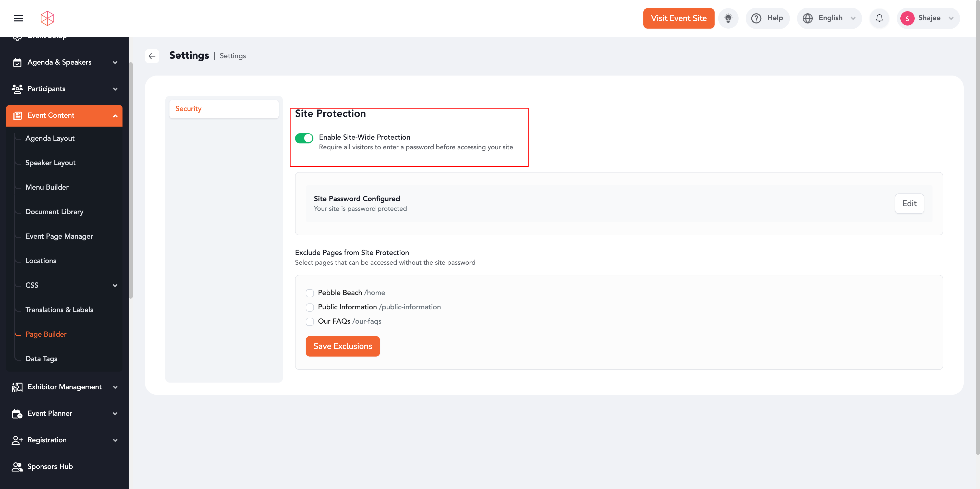980x489 pixels.
Task: Expand the CSS submenu chevron
Action: [115, 285]
